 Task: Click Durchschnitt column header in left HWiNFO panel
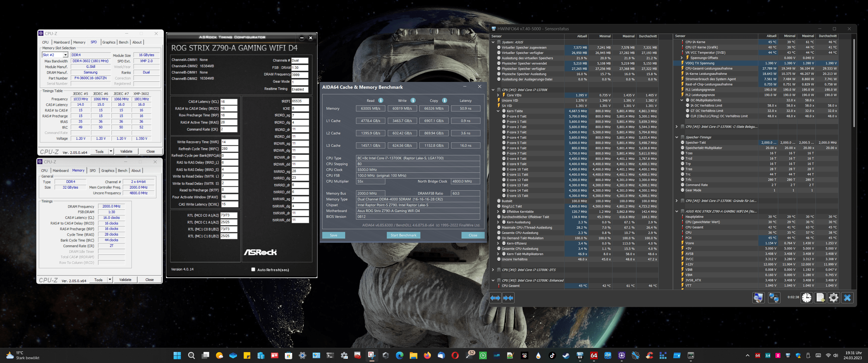pos(648,36)
